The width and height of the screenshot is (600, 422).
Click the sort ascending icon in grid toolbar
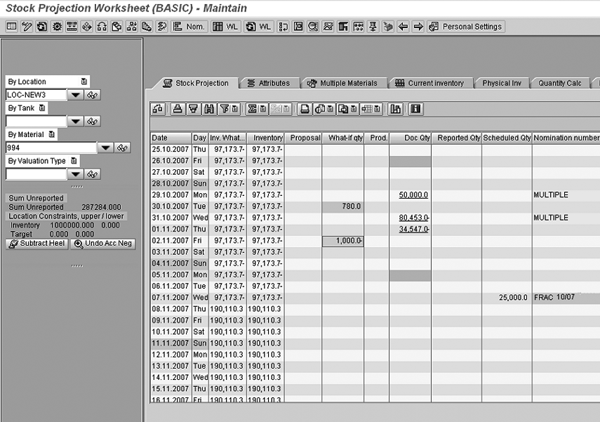[x=178, y=108]
